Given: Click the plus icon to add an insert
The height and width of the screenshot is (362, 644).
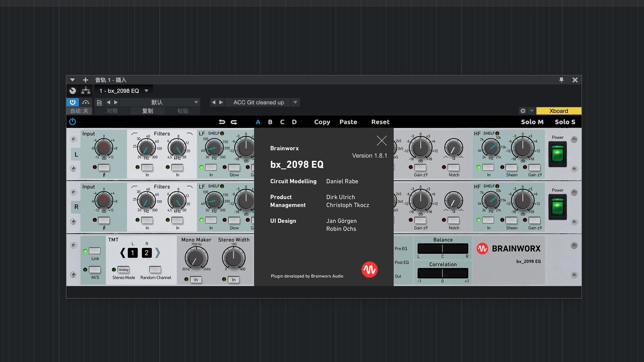Looking at the screenshot, I should (x=85, y=80).
